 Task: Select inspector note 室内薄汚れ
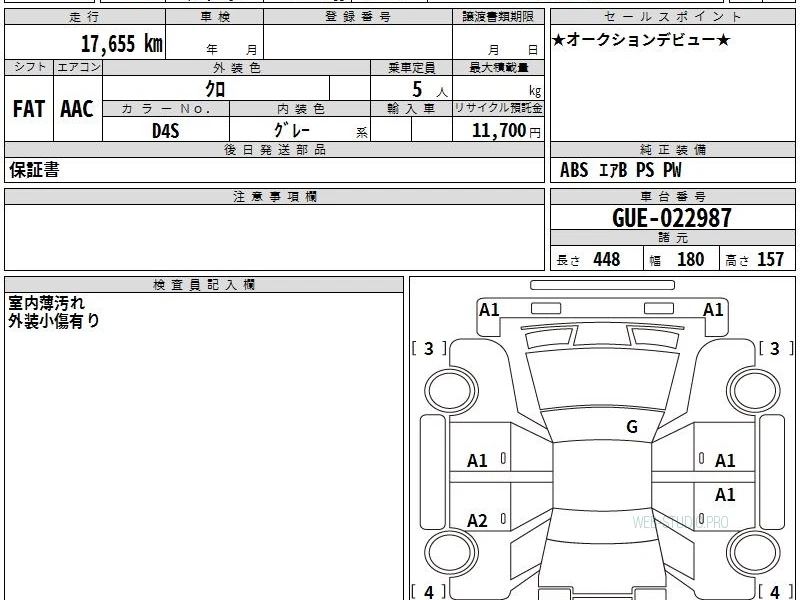pyautogui.click(x=46, y=303)
